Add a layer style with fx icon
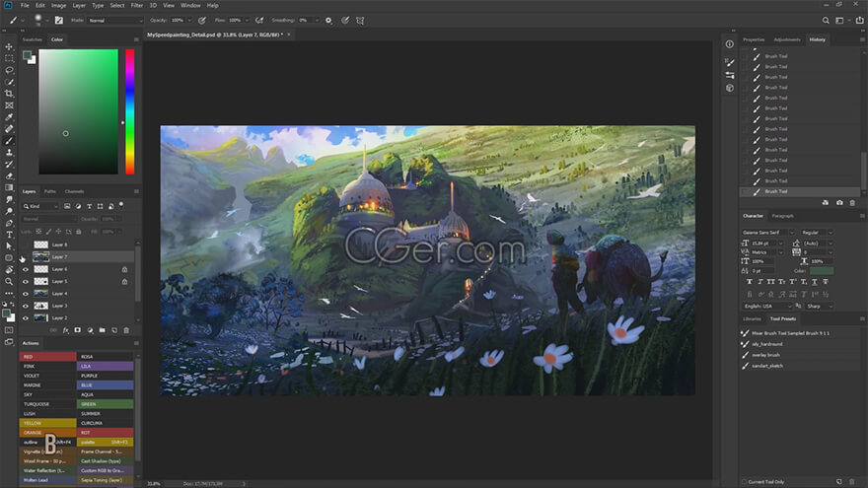Image resolution: width=868 pixels, height=488 pixels. point(65,330)
